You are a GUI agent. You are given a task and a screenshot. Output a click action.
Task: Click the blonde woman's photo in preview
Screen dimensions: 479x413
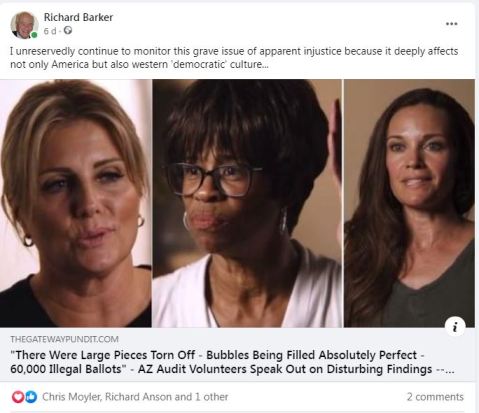click(x=76, y=203)
